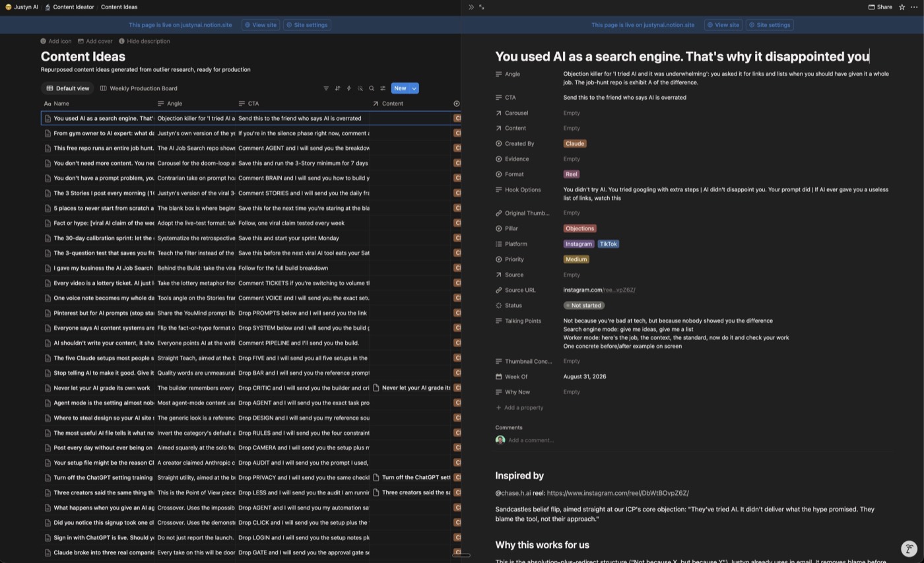This screenshot has width=924, height=563.
Task: Click the Notion AI assistant floating icon
Action: coord(909,548)
